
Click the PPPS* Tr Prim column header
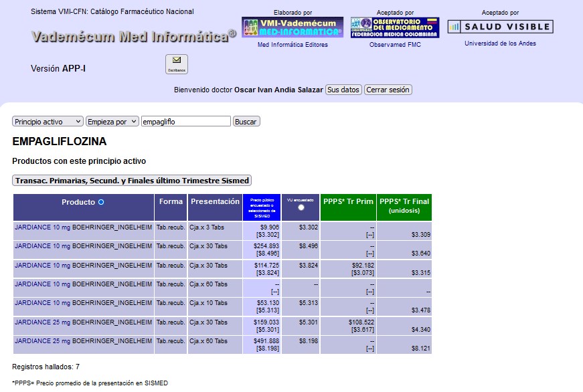[x=348, y=207]
